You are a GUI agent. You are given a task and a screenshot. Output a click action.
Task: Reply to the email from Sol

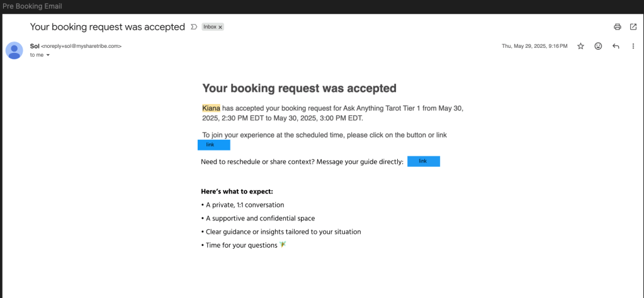[x=616, y=46]
